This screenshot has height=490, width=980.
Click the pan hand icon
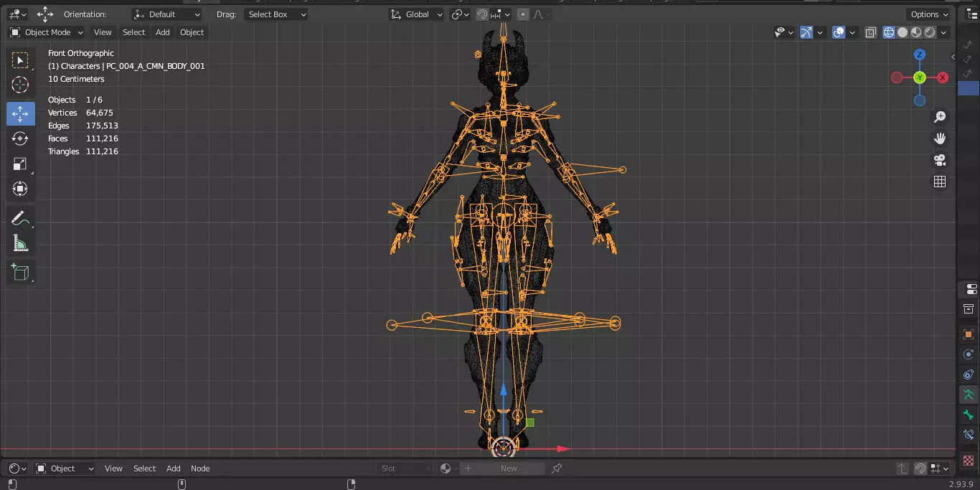coord(940,138)
